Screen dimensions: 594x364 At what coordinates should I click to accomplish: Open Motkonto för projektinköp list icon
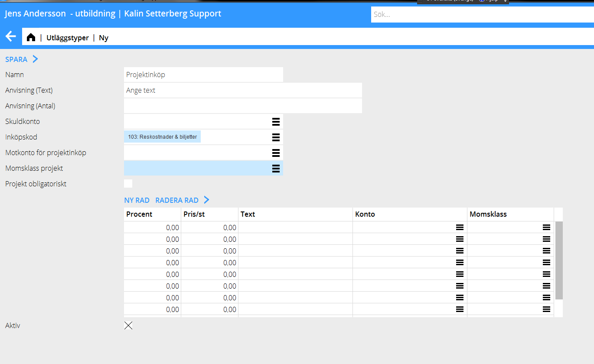[x=276, y=153]
